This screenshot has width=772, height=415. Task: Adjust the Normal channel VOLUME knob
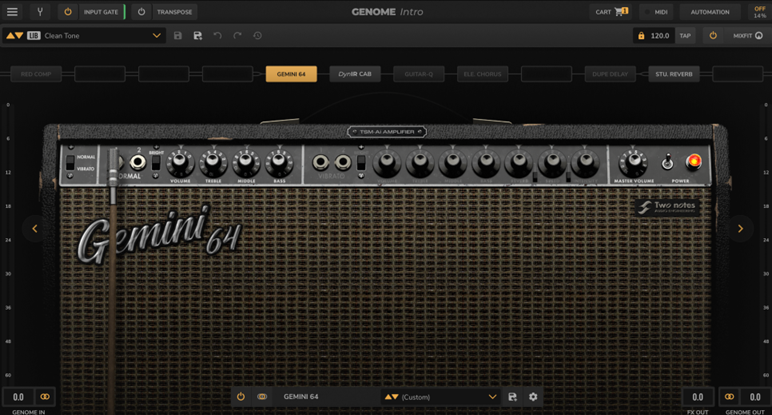coord(180,162)
